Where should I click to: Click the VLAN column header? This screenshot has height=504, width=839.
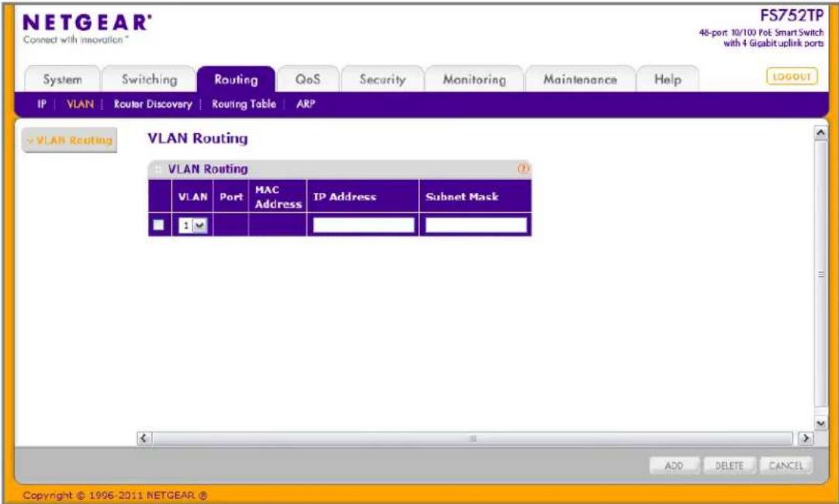192,197
